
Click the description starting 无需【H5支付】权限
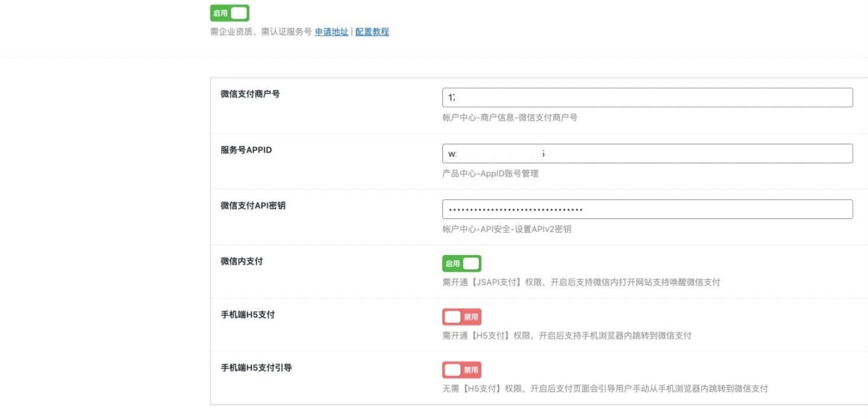tap(605, 389)
